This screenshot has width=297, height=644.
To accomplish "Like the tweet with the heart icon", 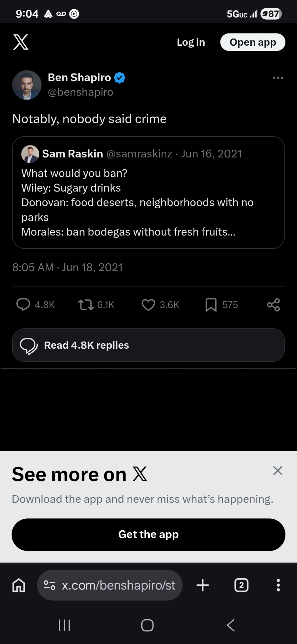I will coord(148,305).
